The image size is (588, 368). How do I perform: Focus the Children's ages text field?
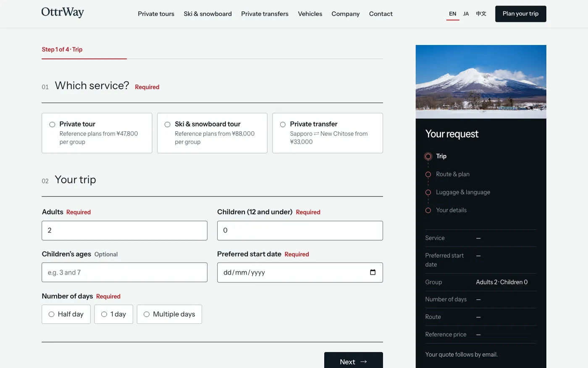pos(124,273)
